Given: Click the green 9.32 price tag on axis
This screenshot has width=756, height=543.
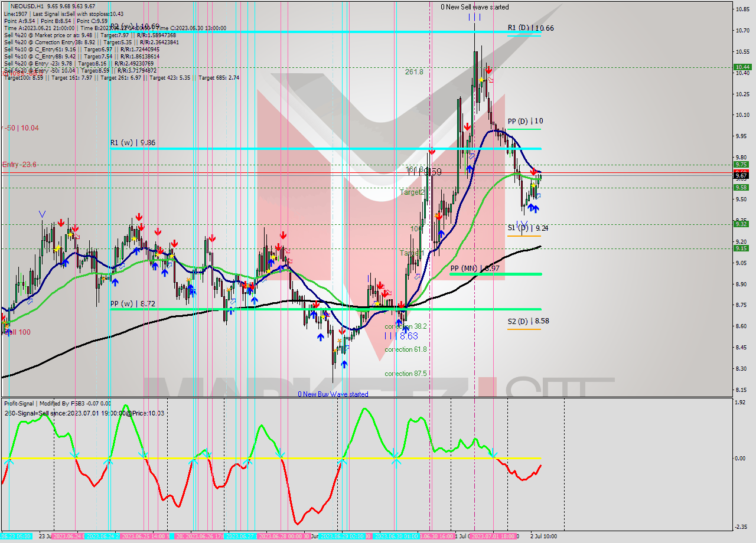Looking at the screenshot, I should tap(741, 224).
